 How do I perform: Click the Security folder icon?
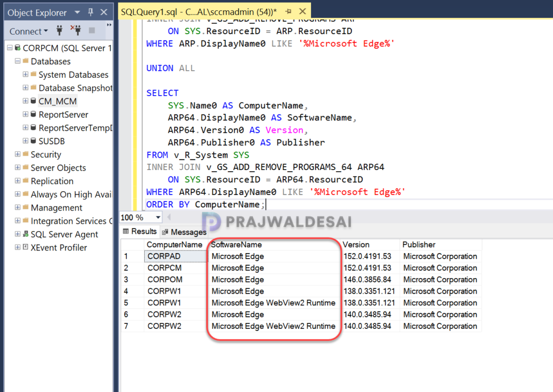click(x=25, y=154)
